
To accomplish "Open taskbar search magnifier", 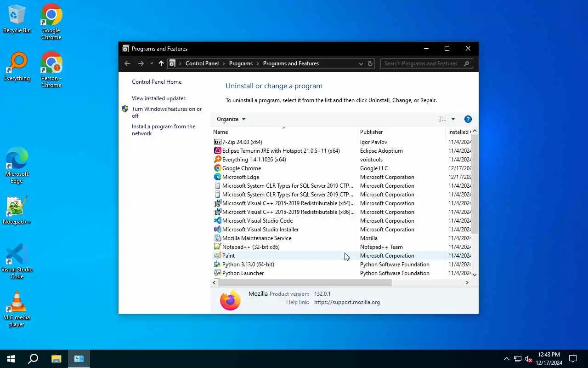I will point(33,359).
